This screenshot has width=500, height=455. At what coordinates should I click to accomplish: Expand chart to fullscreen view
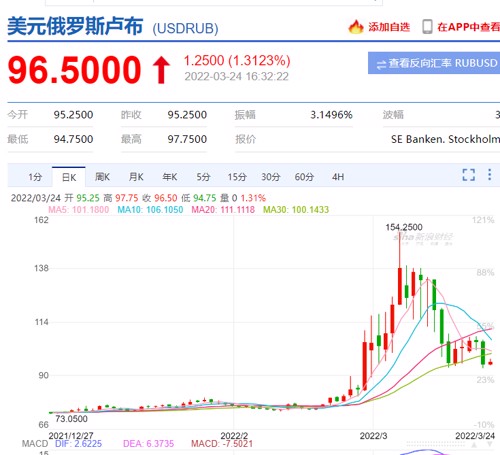coord(469,175)
